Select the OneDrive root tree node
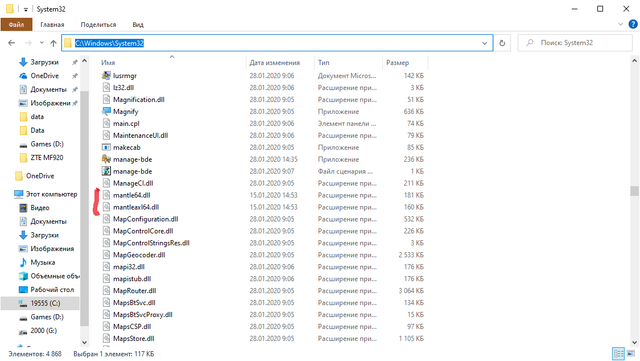Image resolution: width=640 pixels, height=361 pixels. pos(40,176)
